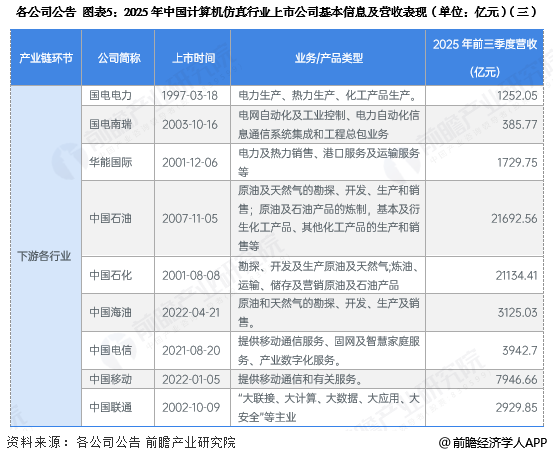
Task: Click revenue value 7946.66
Action: click(517, 380)
